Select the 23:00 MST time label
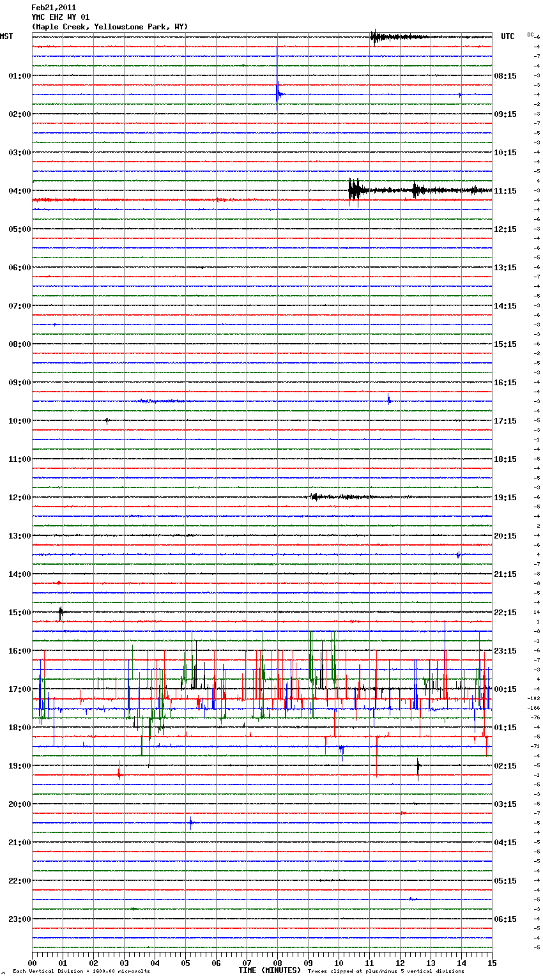 click(x=20, y=919)
